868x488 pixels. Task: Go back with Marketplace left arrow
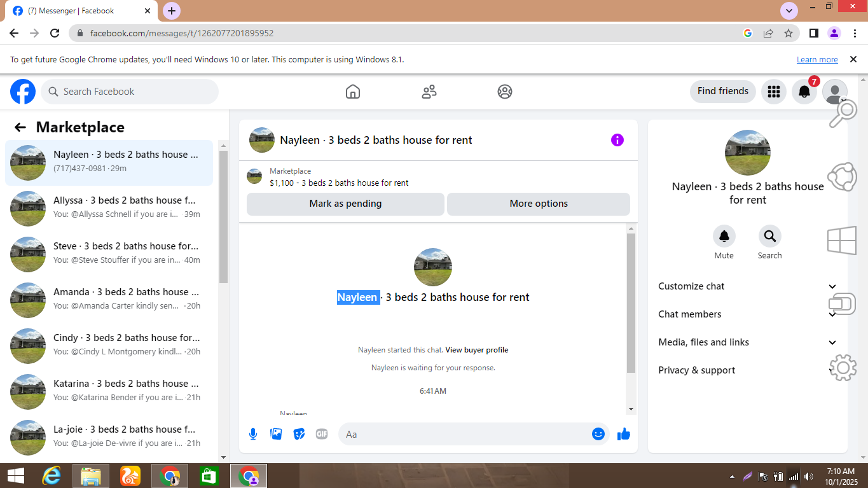click(20, 127)
